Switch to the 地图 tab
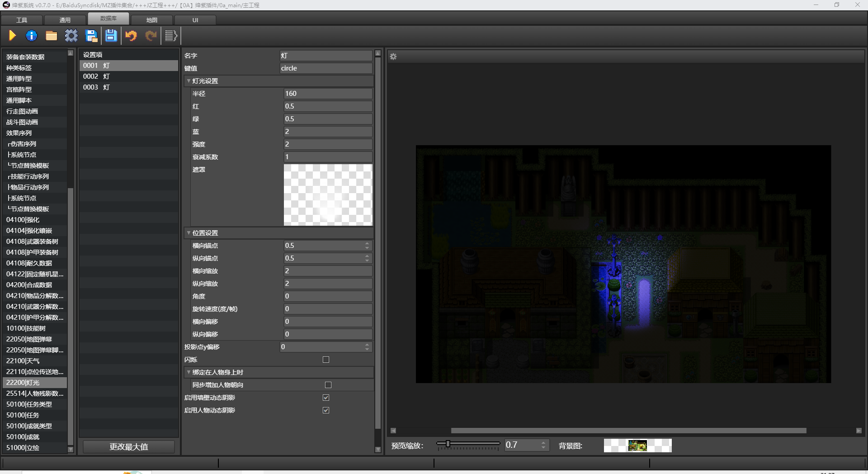 152,20
